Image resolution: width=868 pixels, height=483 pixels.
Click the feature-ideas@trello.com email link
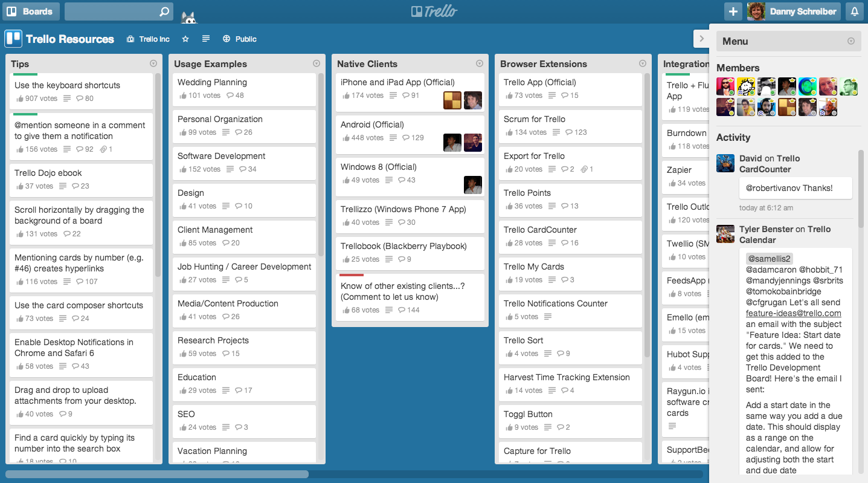[794, 313]
